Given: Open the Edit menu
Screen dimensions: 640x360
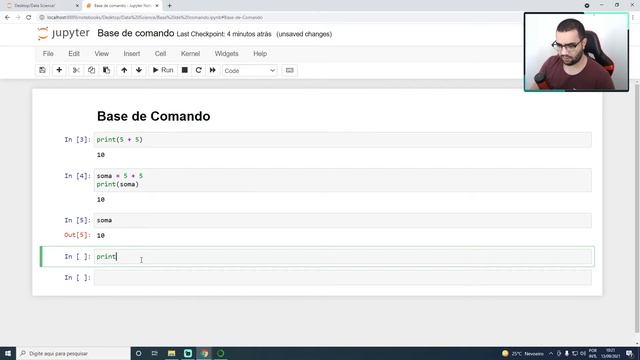Looking at the screenshot, I should point(74,53).
